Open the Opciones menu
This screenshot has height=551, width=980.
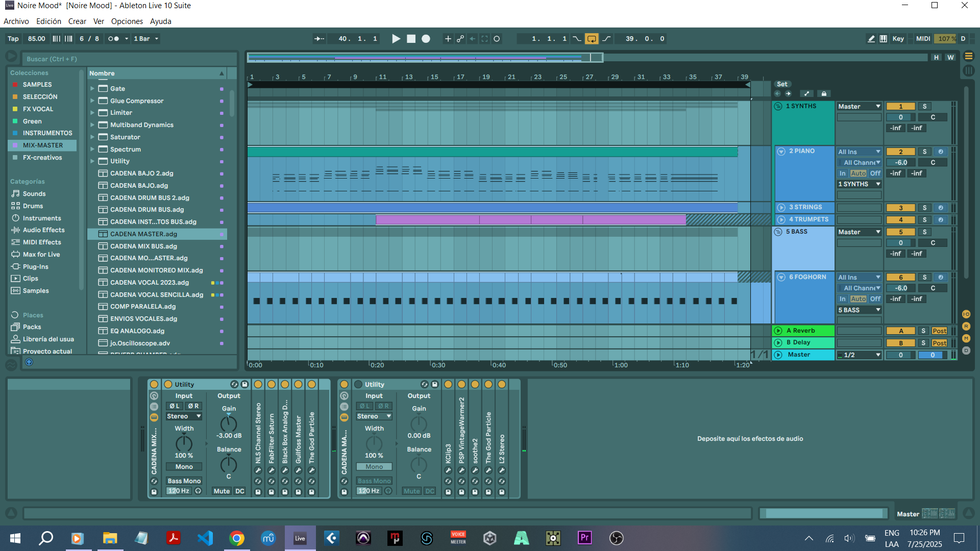tap(127, 21)
